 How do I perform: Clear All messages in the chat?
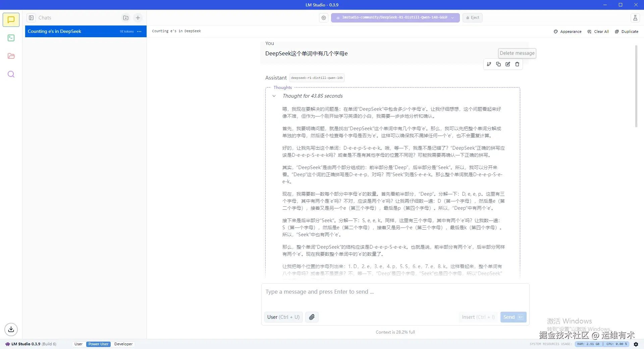click(598, 32)
